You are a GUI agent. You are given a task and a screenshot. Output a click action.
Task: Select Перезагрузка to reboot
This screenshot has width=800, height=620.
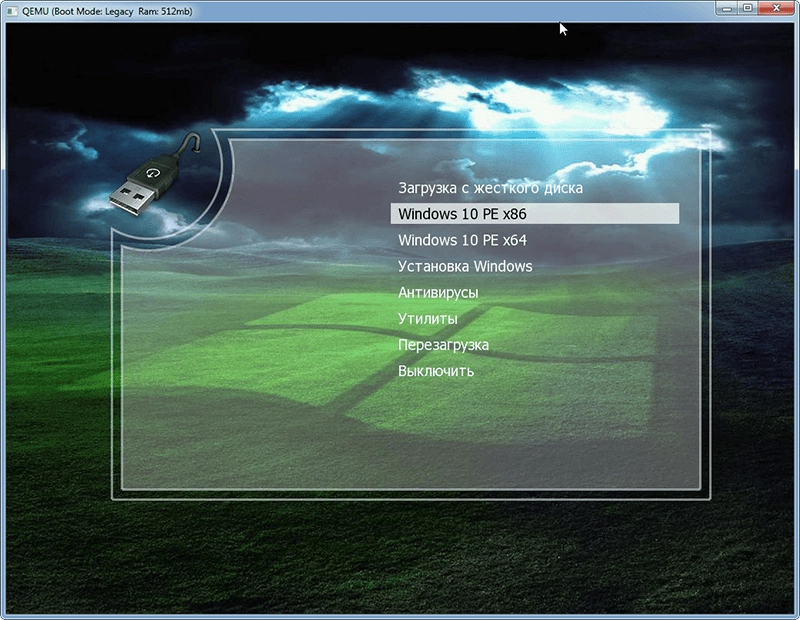[443, 345]
